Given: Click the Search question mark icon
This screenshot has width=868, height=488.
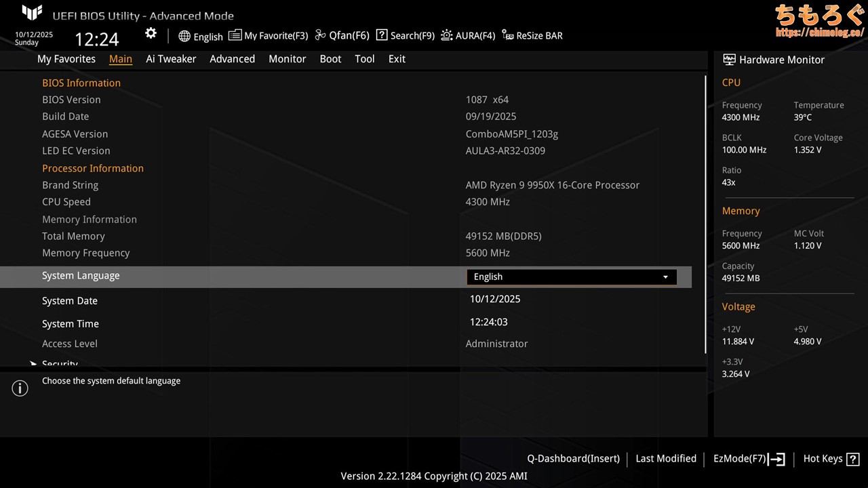Looking at the screenshot, I should [382, 35].
